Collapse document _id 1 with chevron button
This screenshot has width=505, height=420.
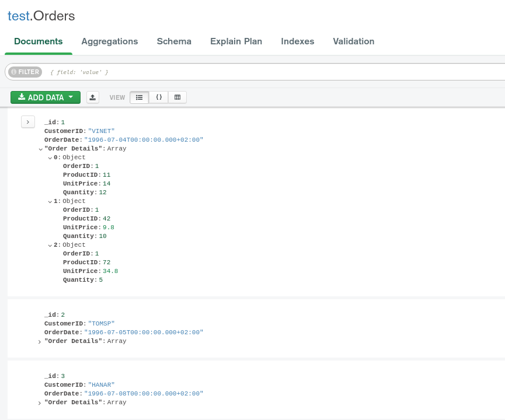(x=28, y=122)
